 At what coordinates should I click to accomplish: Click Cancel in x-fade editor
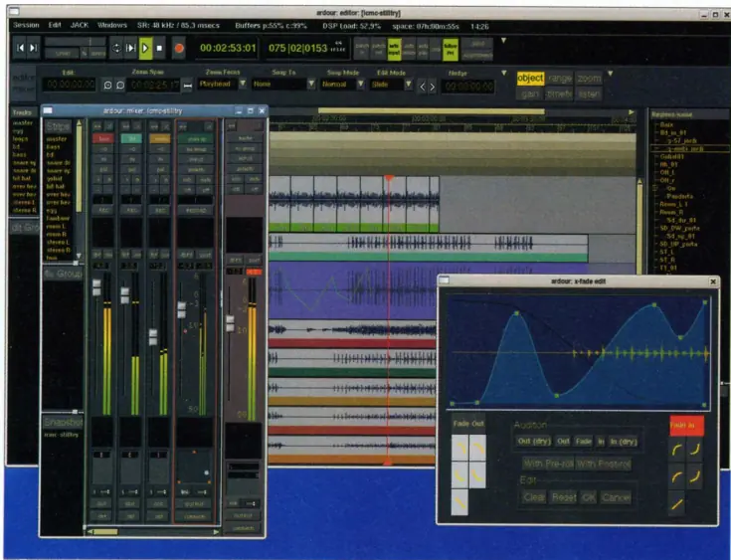pos(616,497)
